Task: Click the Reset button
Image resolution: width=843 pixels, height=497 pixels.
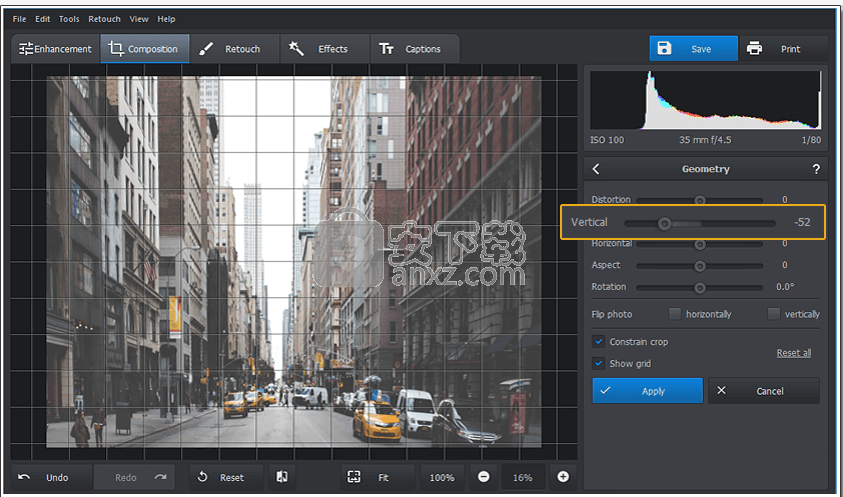Action: [226, 477]
